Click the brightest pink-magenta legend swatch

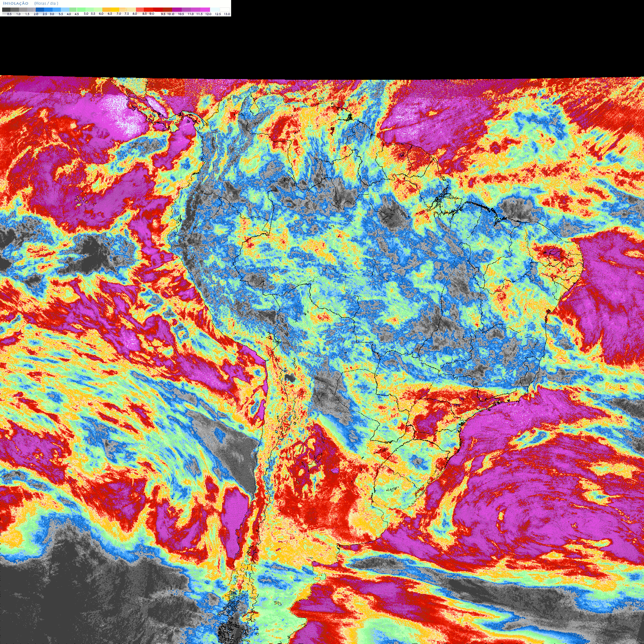click(205, 10)
